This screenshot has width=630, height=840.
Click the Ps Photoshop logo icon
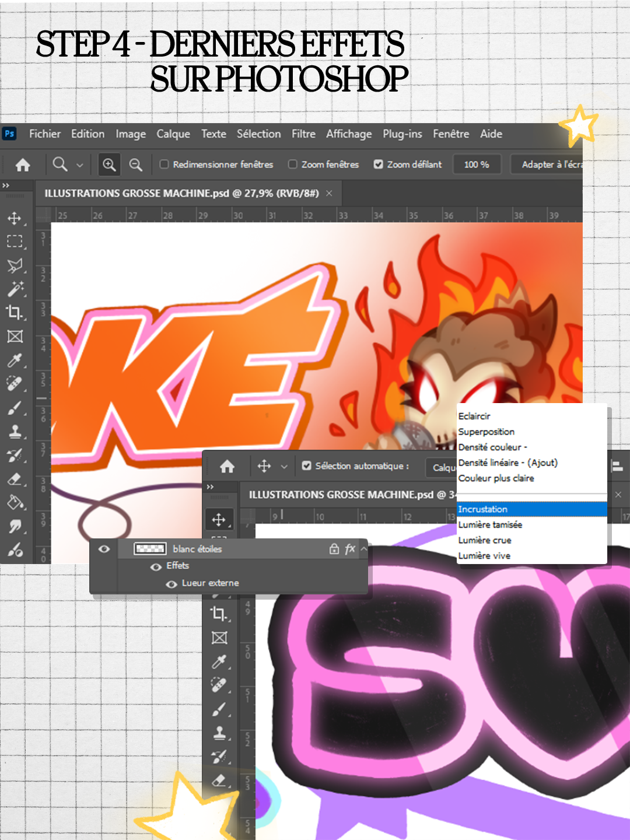pyautogui.click(x=9, y=134)
